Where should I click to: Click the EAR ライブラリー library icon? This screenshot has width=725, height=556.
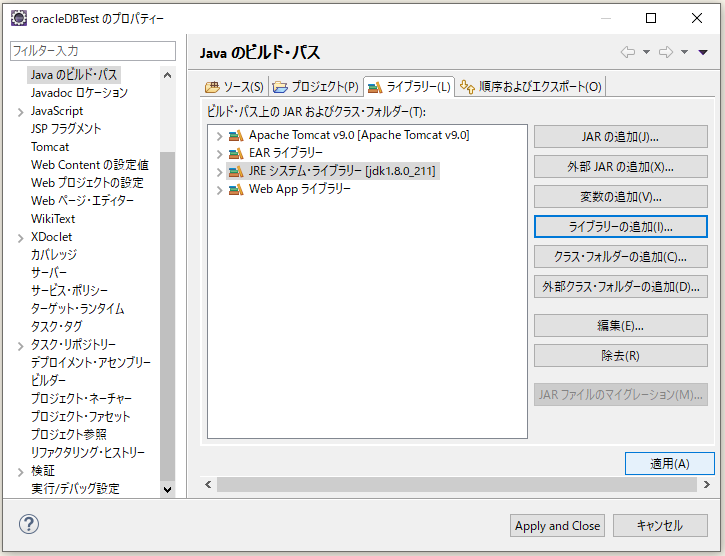[236, 153]
